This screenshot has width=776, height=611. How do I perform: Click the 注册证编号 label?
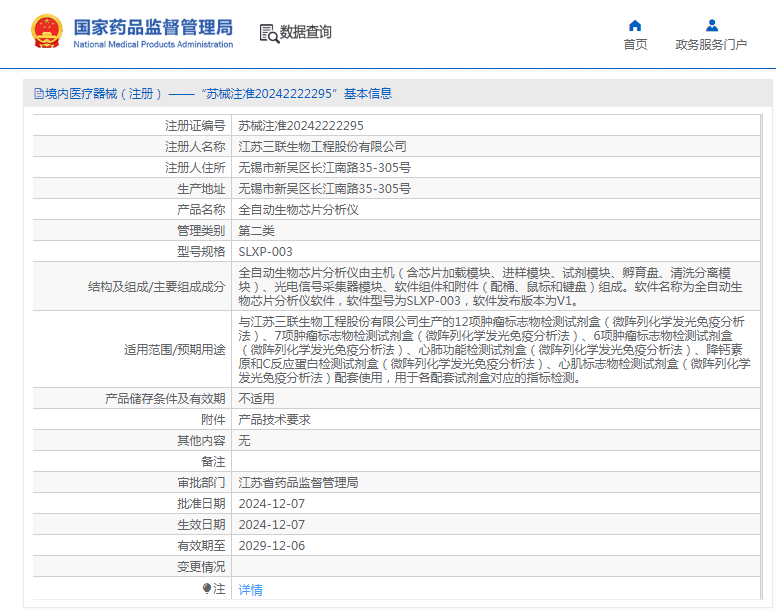[195, 126]
